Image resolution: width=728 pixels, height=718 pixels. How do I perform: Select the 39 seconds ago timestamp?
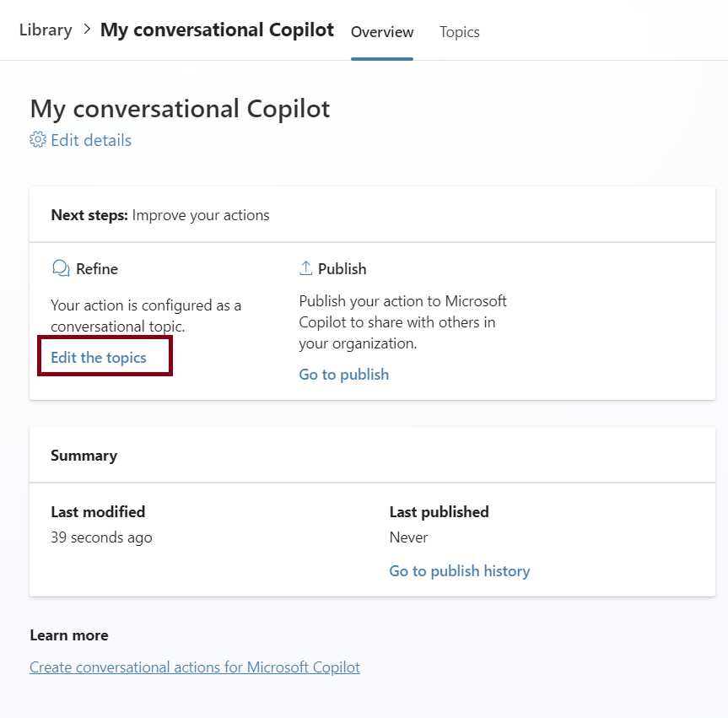pyautogui.click(x=101, y=537)
